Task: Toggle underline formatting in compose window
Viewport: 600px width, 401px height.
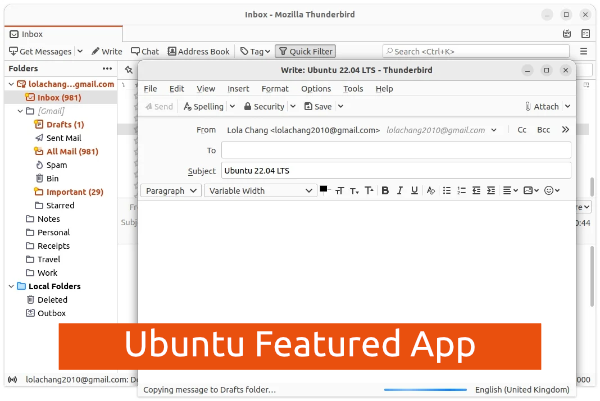Action: tap(414, 190)
